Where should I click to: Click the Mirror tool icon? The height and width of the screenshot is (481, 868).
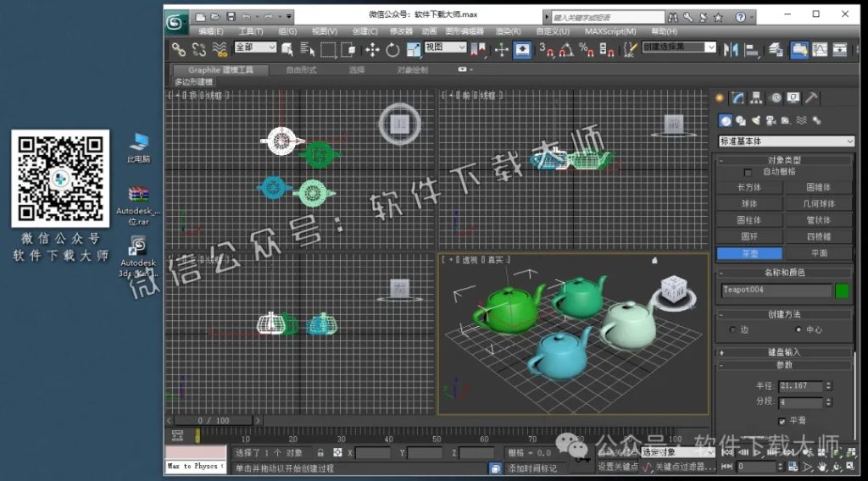731,50
